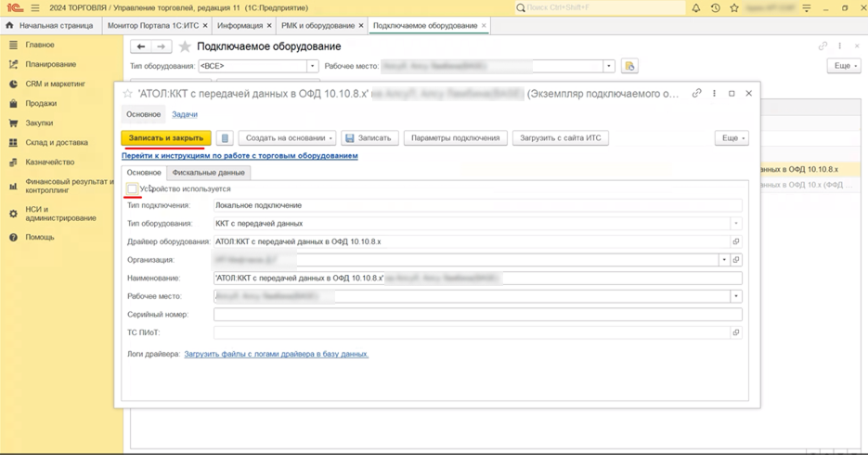Open the Задачи section link

point(185,114)
